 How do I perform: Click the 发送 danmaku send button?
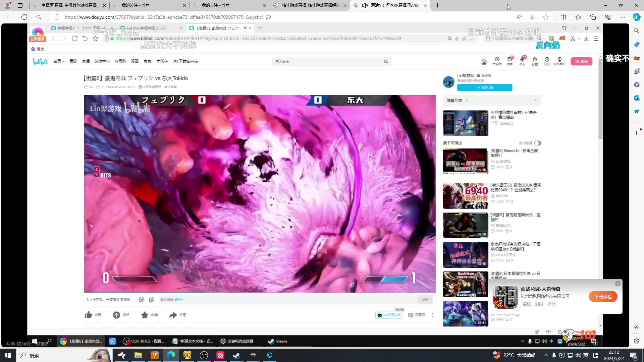pos(425,300)
